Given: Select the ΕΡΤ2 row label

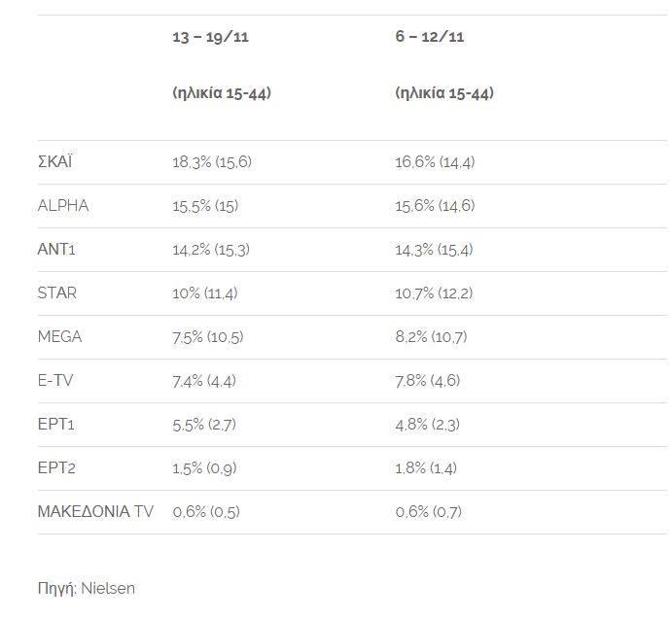Looking at the screenshot, I should click(x=56, y=467).
